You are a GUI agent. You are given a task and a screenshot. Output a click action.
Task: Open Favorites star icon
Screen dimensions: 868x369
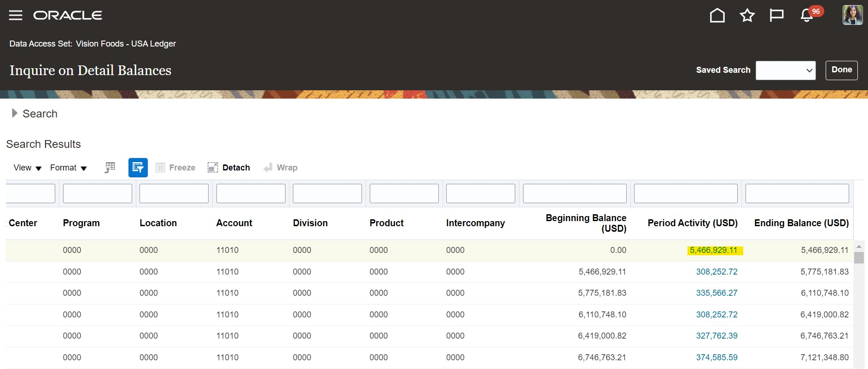(747, 15)
